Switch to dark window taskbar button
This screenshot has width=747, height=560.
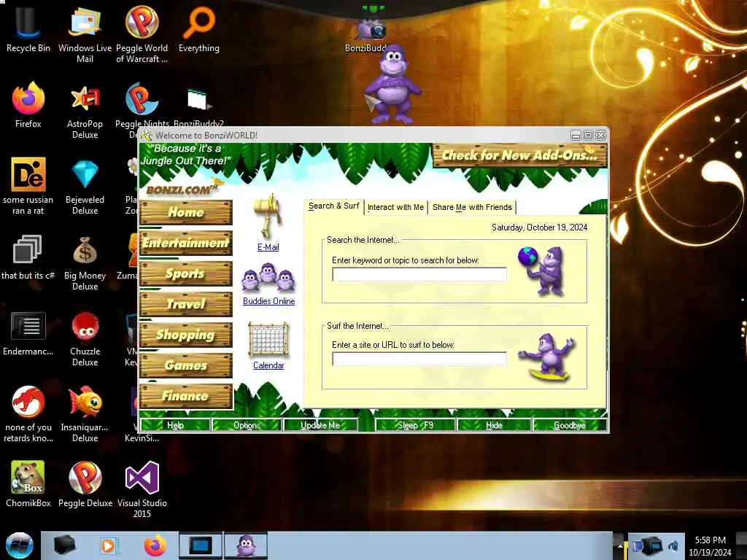pos(200,545)
